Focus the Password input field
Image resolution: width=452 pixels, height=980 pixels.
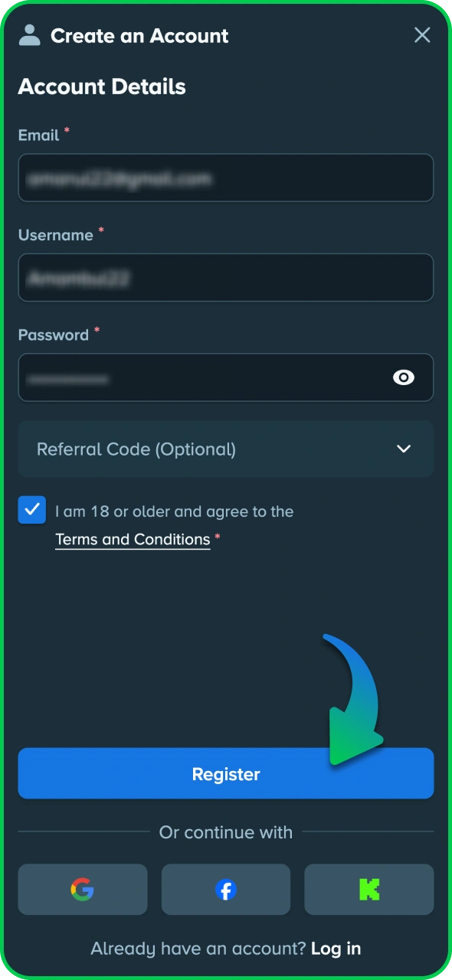tap(226, 377)
